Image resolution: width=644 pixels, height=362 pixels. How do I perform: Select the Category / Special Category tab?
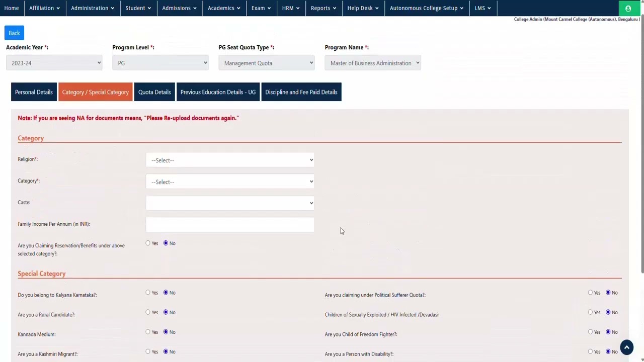(x=96, y=92)
